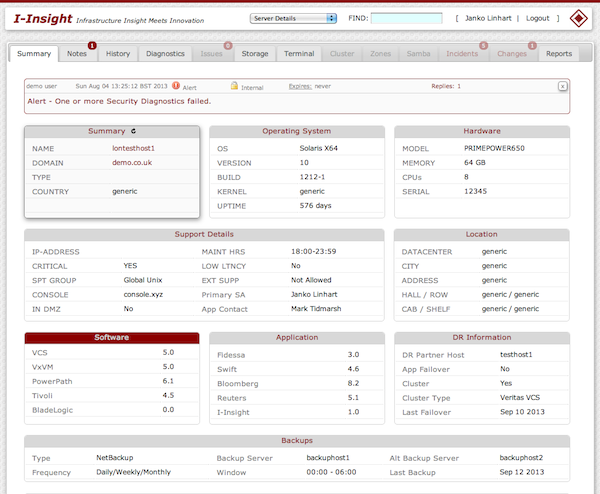The image size is (600, 494).
Task: Select the Terminal tab
Action: click(x=299, y=54)
